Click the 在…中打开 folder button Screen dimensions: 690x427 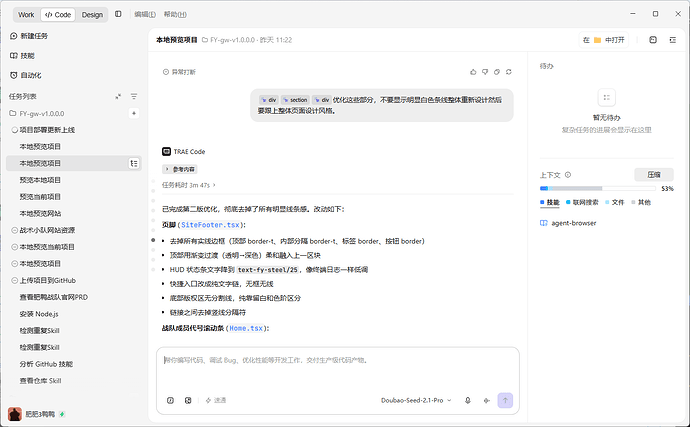click(x=603, y=40)
